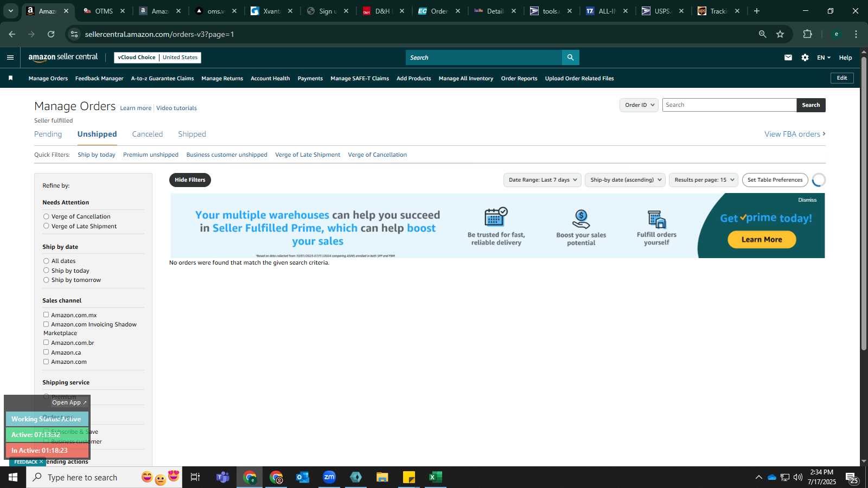Open Ship-by date (ascending) sort dropdown
This screenshot has width=868, height=488.
626,180
